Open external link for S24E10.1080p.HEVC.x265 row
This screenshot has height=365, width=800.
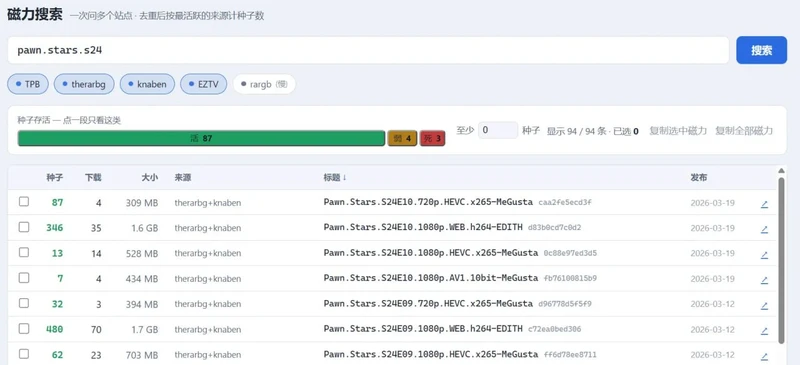[x=764, y=255]
